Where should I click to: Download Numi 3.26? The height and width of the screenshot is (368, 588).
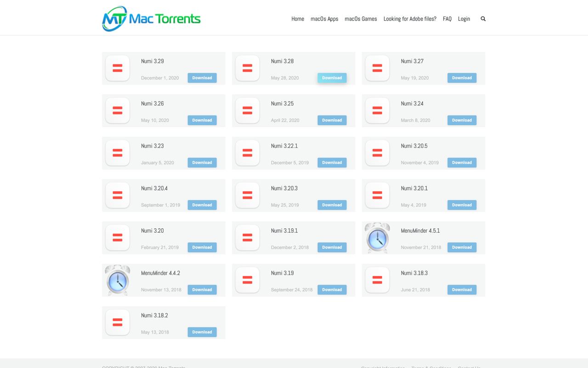202,120
